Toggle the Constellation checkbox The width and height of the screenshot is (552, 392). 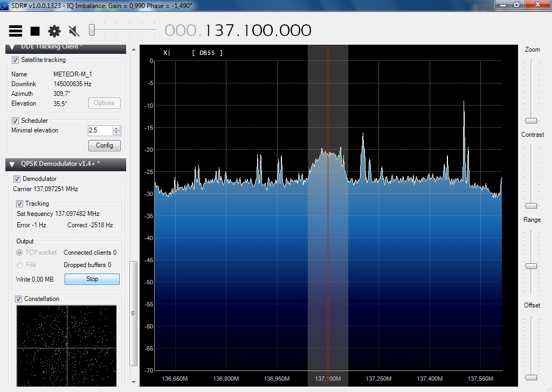click(19, 299)
